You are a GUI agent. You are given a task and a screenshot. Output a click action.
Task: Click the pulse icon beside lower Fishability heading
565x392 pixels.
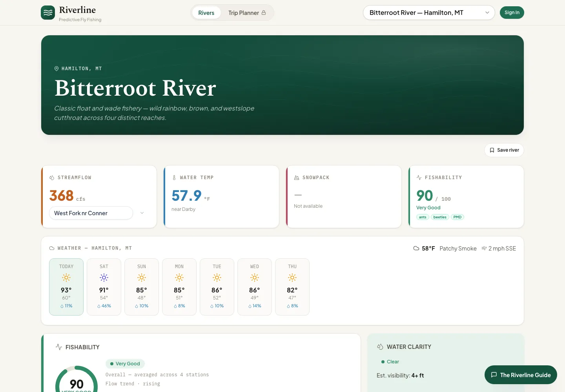point(59,347)
